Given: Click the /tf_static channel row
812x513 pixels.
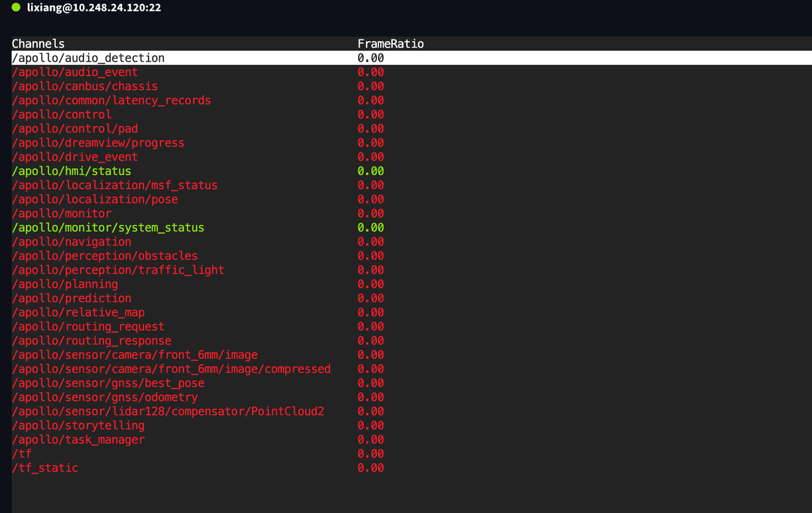Looking at the screenshot, I should click(45, 468).
